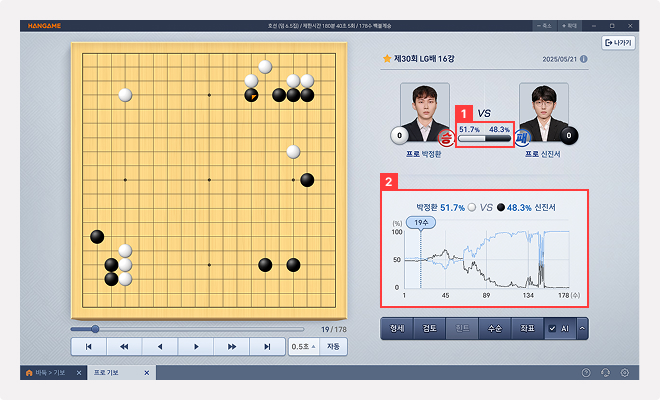The image size is (660, 400).
Task: Click the 힌트 hint button
Action: click(x=462, y=328)
